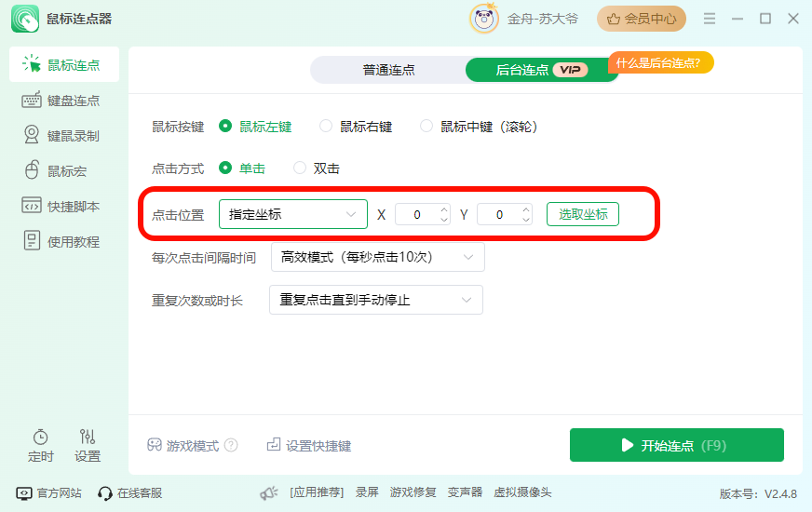Click the 鼠标连点器 app logo icon
The image size is (812, 512).
(x=25, y=19)
